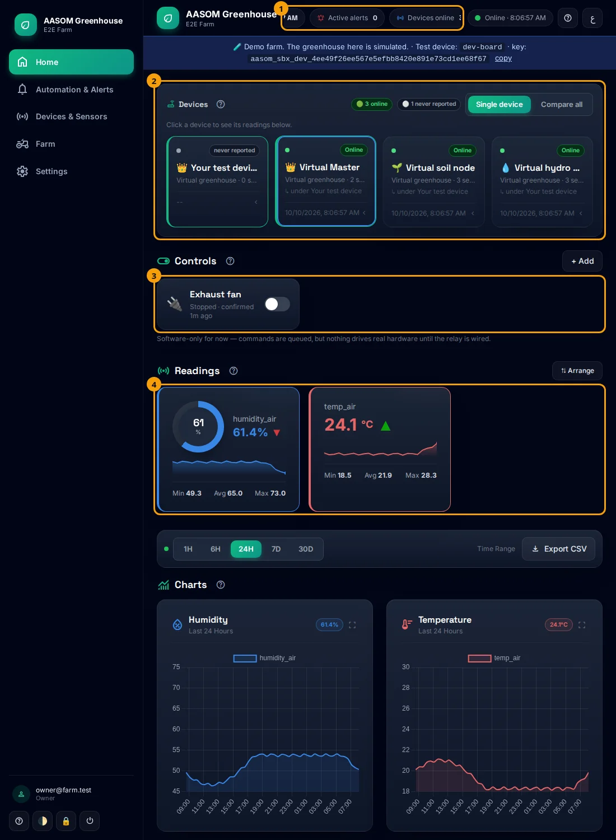The width and height of the screenshot is (616, 840).
Task: Expand the Virtual soil node card chevron
Action: 473,213
